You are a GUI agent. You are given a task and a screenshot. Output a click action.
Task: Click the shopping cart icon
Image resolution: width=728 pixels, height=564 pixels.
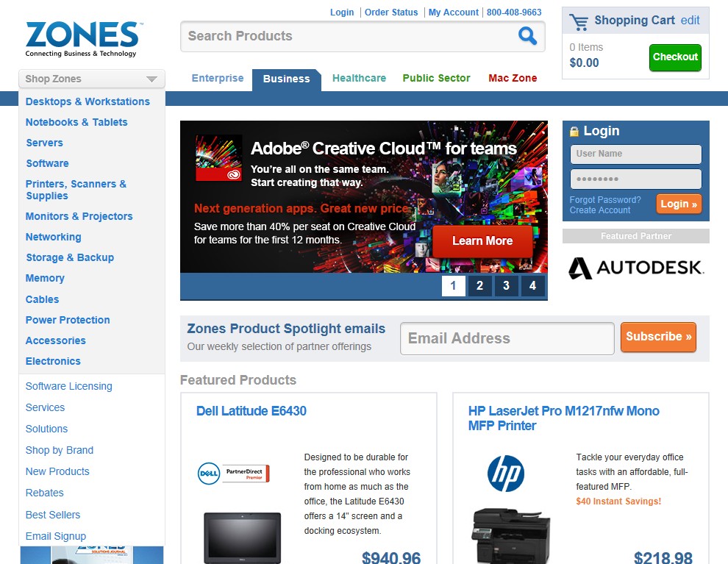pos(579,22)
